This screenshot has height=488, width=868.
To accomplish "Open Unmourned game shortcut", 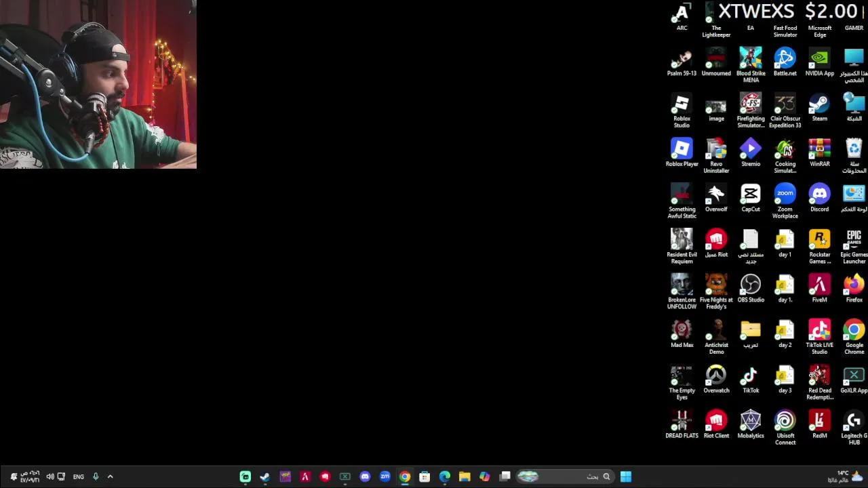I will coord(716,62).
